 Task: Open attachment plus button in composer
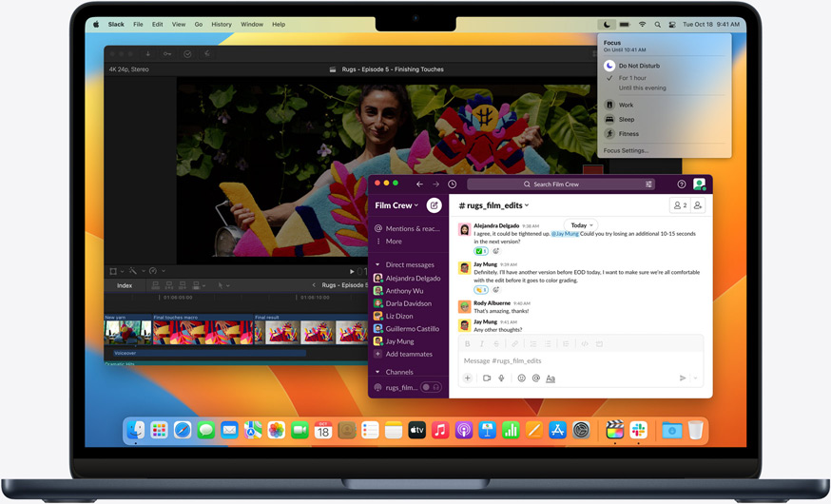(x=468, y=378)
